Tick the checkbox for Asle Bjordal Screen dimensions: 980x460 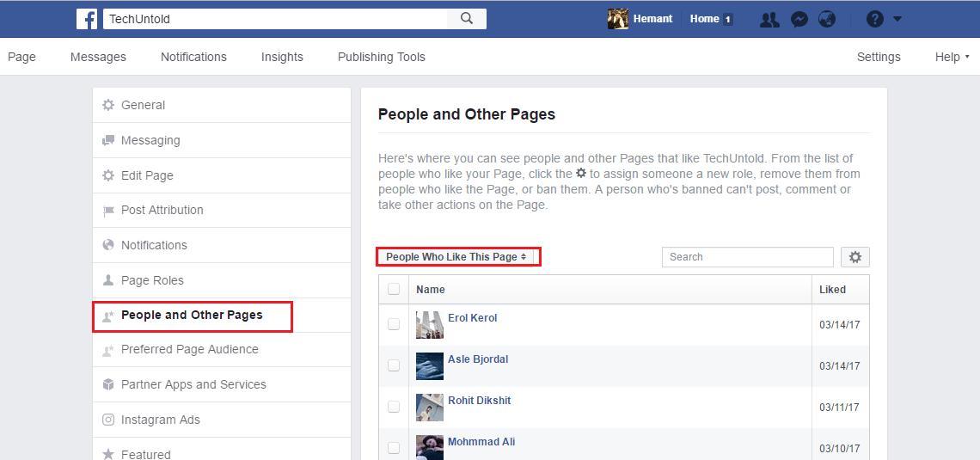(x=394, y=365)
